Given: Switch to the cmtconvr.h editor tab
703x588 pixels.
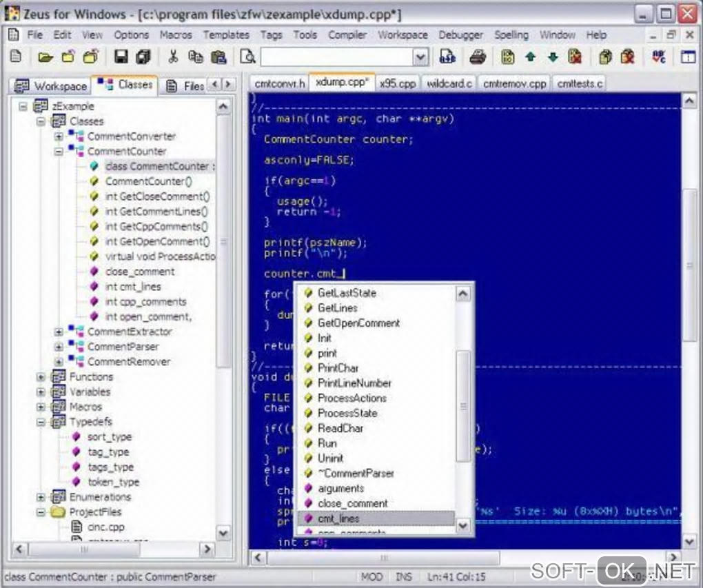Looking at the screenshot, I should [x=279, y=84].
